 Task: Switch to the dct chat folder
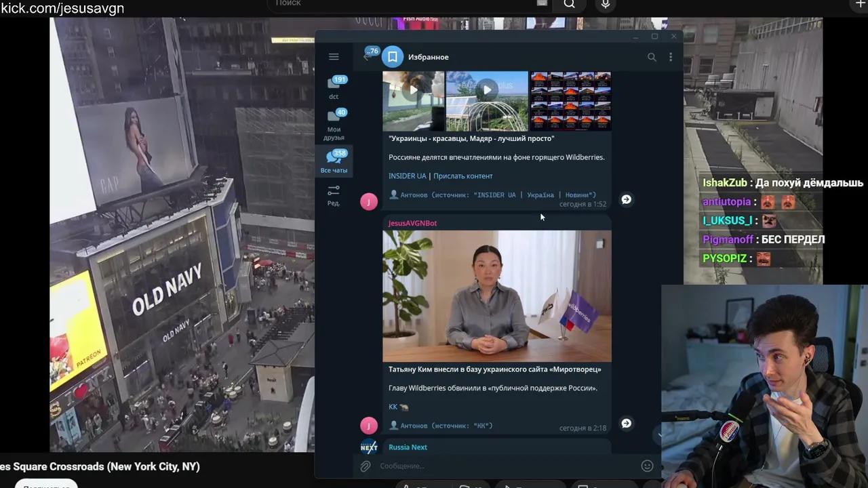click(x=334, y=88)
